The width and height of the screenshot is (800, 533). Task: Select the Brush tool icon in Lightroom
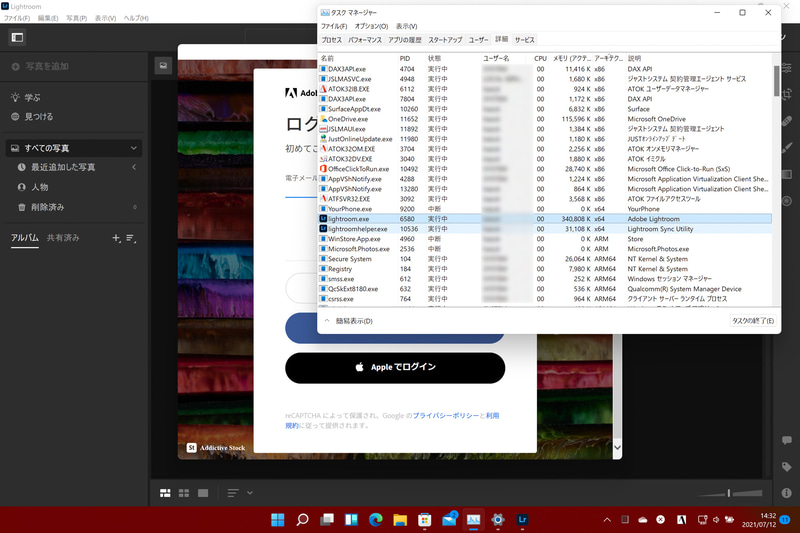point(787,147)
